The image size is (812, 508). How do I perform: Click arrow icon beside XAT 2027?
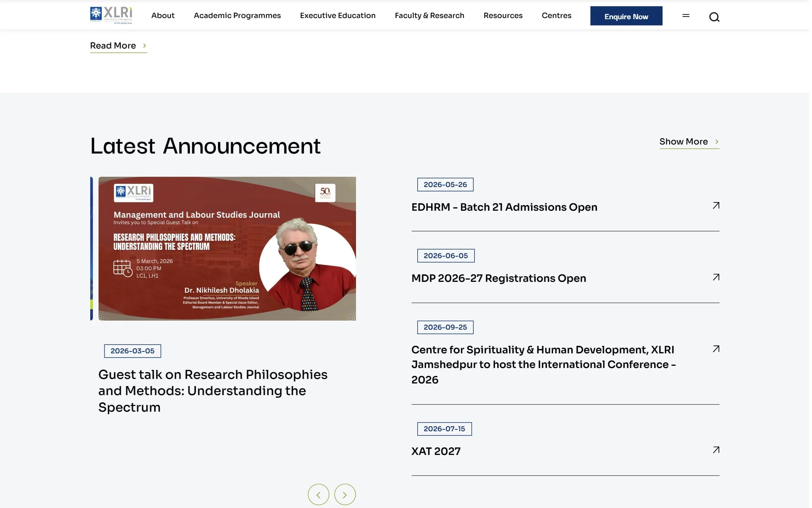click(x=716, y=450)
